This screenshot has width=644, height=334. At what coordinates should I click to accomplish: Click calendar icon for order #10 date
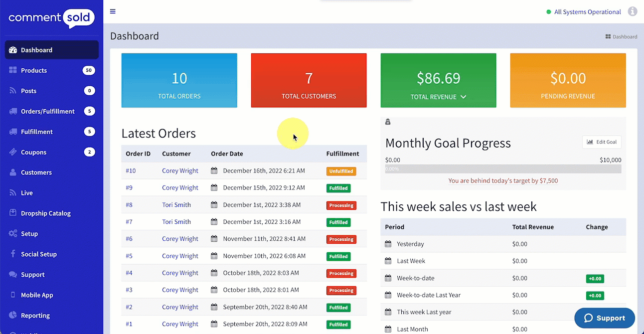pos(214,170)
